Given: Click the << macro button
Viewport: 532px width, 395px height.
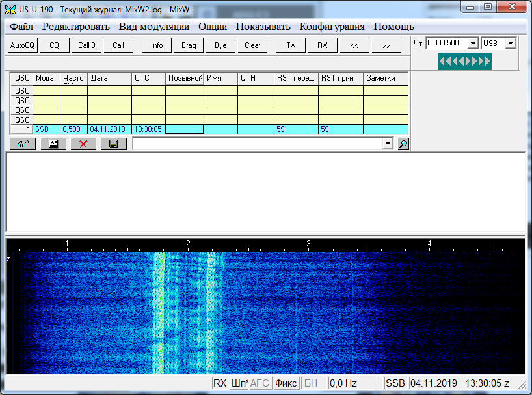Looking at the screenshot, I should click(x=354, y=45).
